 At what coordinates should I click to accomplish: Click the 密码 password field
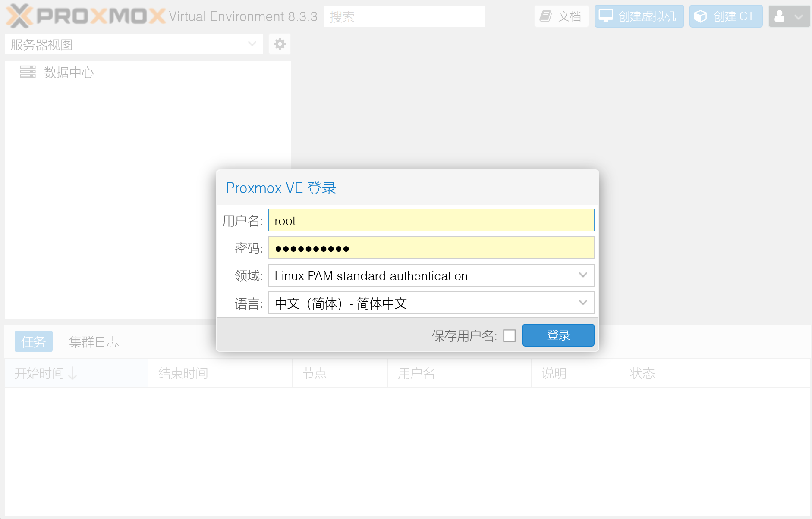click(431, 248)
